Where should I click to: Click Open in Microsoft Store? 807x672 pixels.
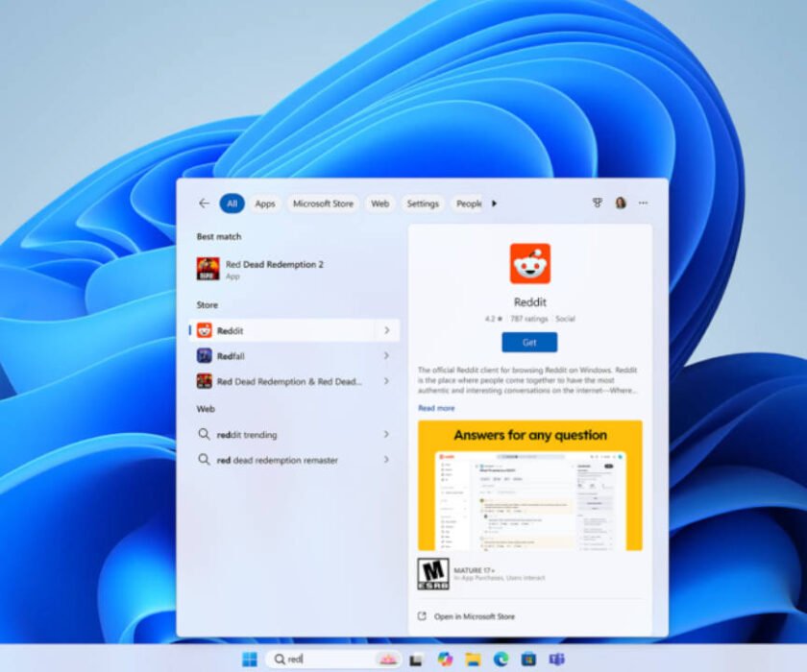click(474, 616)
